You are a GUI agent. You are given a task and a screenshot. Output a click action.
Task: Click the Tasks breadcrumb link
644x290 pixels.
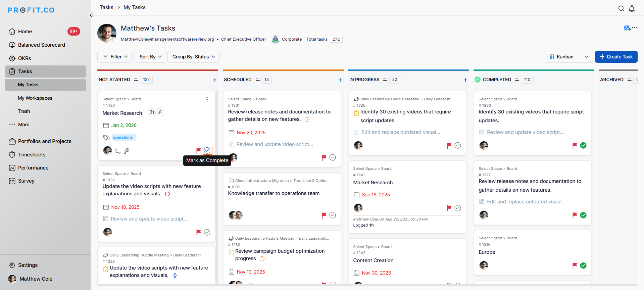106,7
